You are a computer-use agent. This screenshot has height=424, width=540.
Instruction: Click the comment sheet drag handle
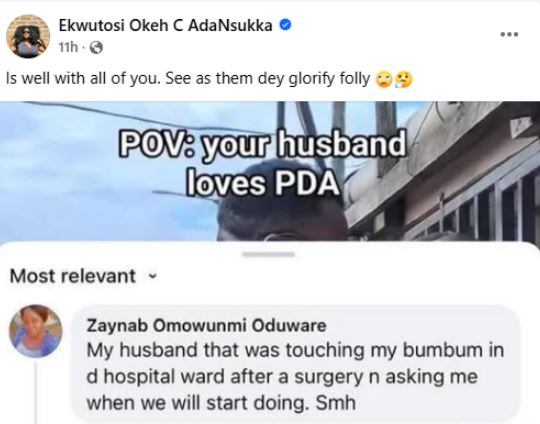[x=268, y=255]
